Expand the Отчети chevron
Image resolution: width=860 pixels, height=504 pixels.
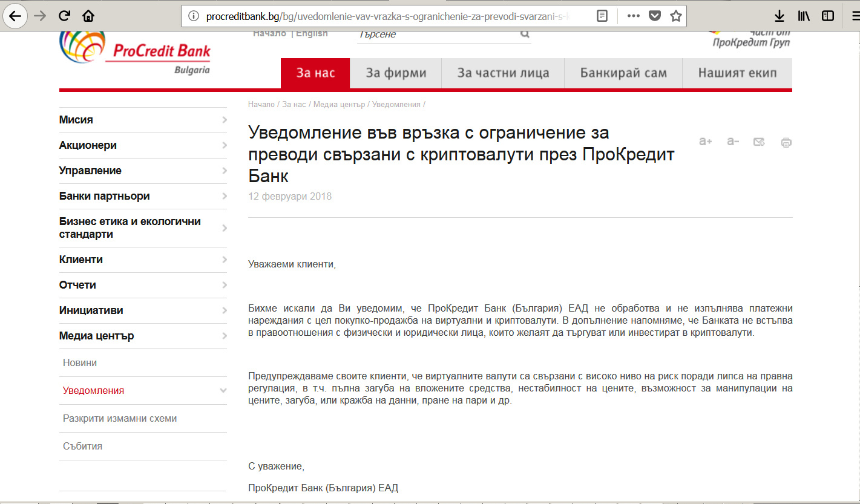[x=225, y=285]
